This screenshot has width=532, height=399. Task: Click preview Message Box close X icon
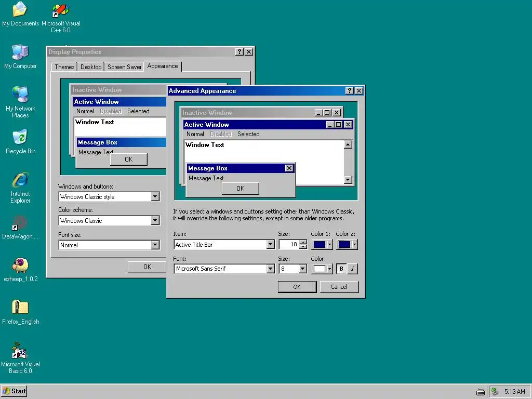(x=289, y=168)
